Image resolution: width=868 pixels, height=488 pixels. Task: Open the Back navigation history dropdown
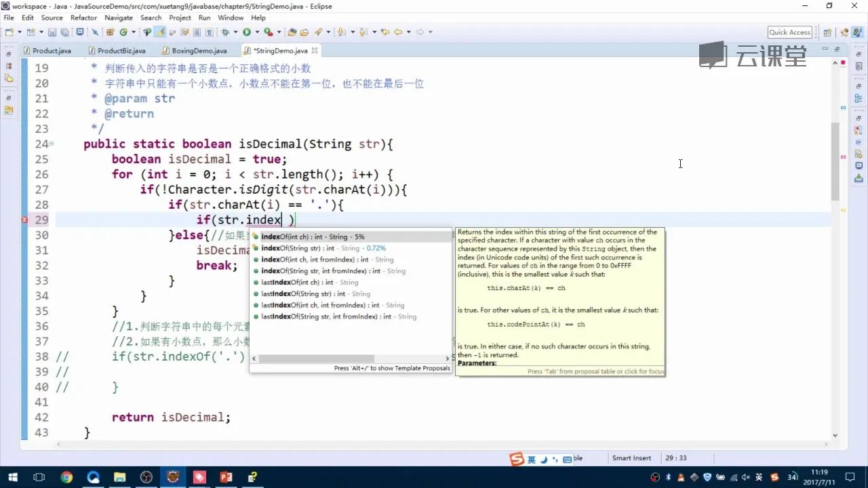408,32
